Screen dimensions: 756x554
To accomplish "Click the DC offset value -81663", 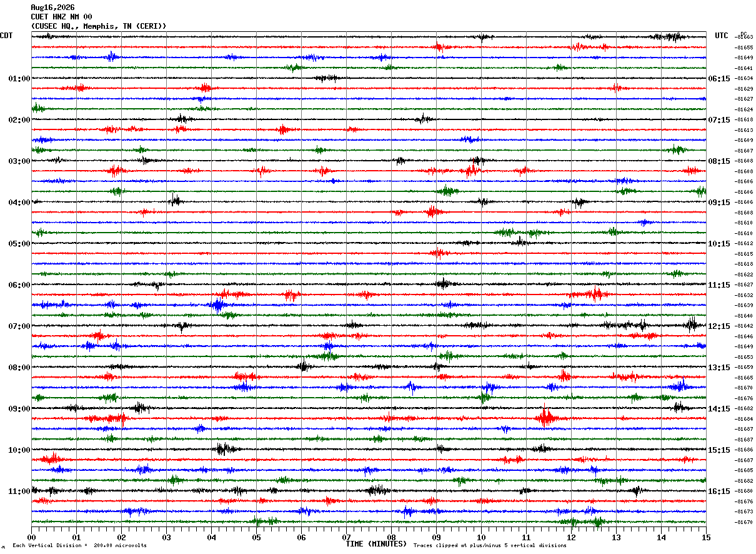I will (744, 38).
